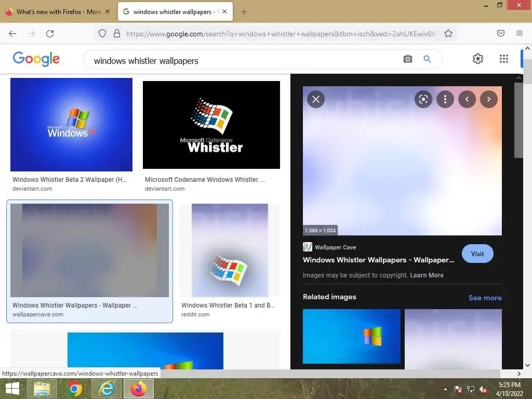The image size is (532, 399).
Task: Open the preview's three-dot more menu
Action: (445, 99)
